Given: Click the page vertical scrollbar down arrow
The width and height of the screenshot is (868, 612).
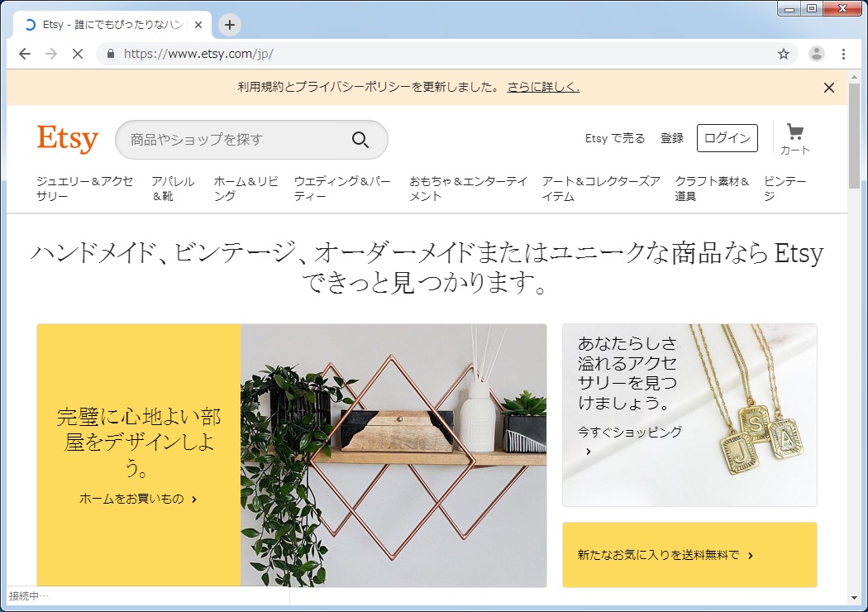Looking at the screenshot, I should click(x=853, y=597).
